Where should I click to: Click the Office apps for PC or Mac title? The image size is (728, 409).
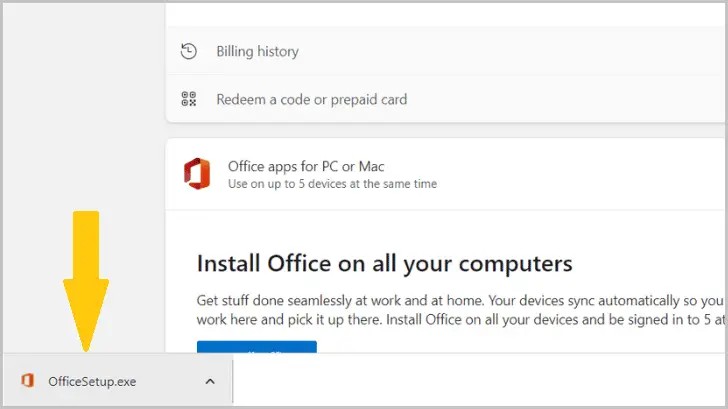[x=306, y=166]
